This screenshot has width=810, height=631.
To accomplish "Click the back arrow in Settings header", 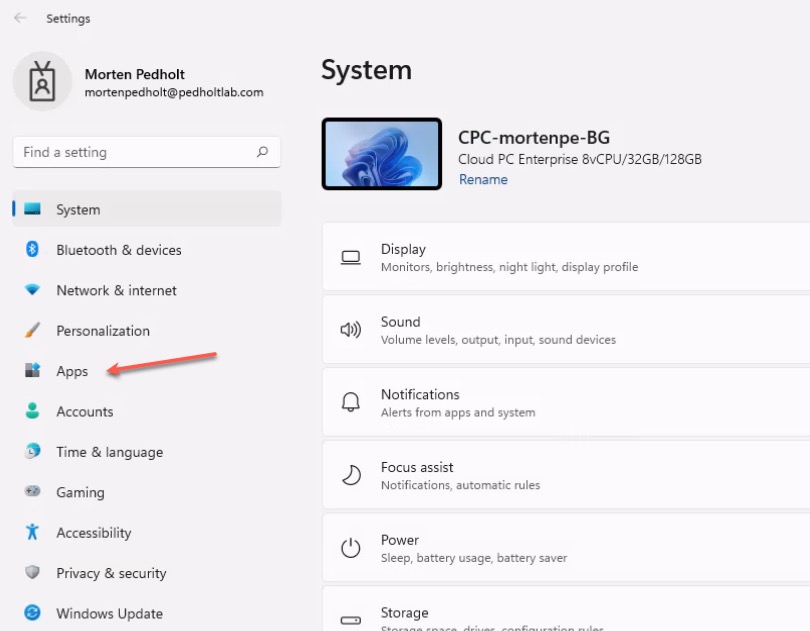I will pos(20,18).
